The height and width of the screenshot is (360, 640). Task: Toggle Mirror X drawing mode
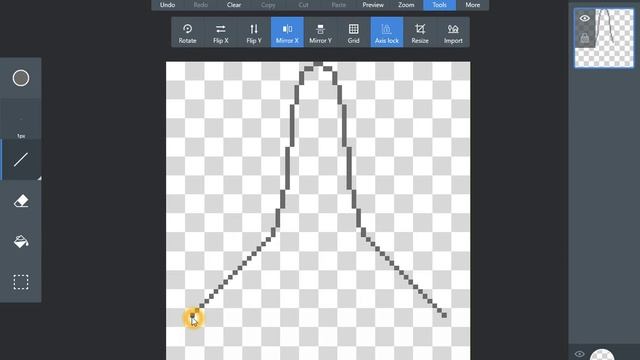[287, 32]
